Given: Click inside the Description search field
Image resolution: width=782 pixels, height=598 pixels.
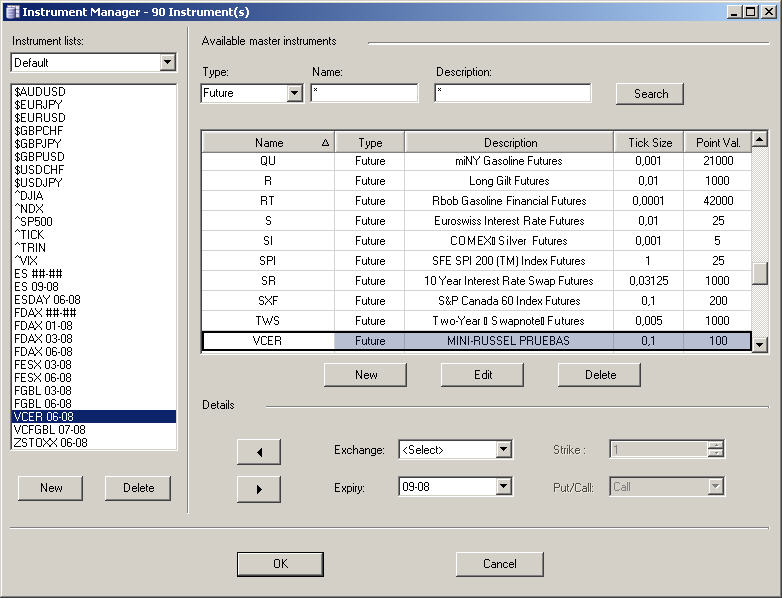Looking at the screenshot, I should tap(512, 93).
